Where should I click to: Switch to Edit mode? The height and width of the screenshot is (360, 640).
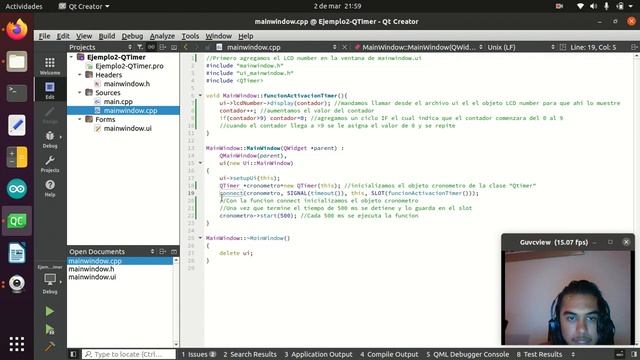point(50,90)
